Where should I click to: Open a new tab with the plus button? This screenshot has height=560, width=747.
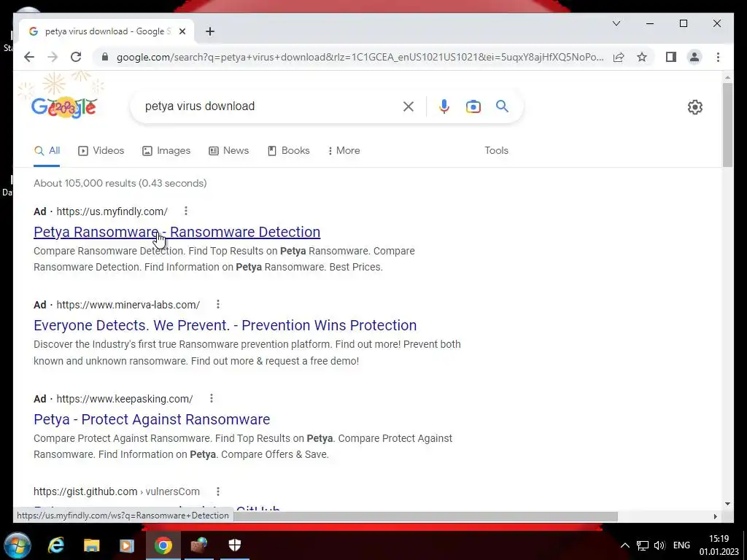point(210,31)
